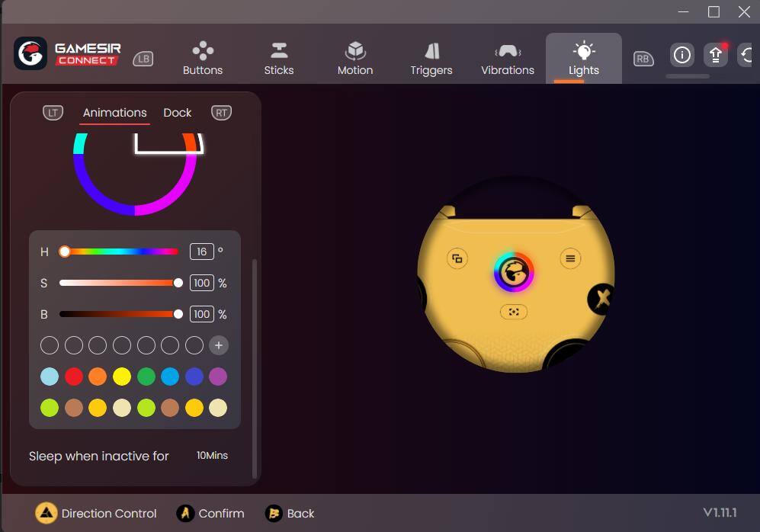Click the upload/update icon with red dot

click(716, 55)
